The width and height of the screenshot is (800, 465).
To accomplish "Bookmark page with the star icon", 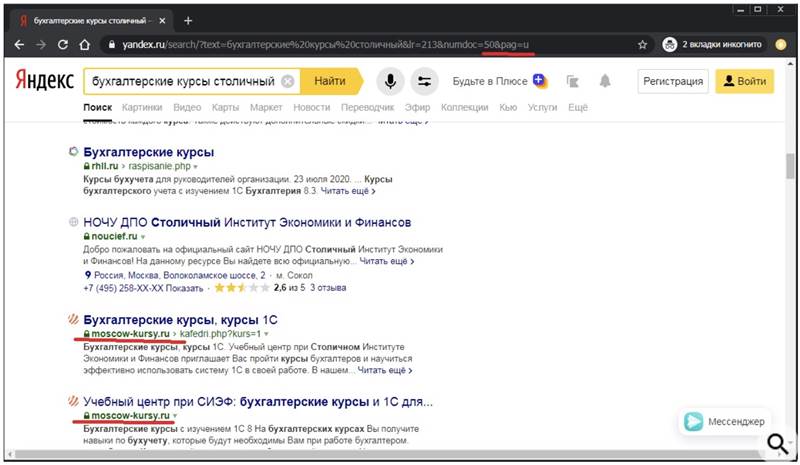I will tap(642, 45).
